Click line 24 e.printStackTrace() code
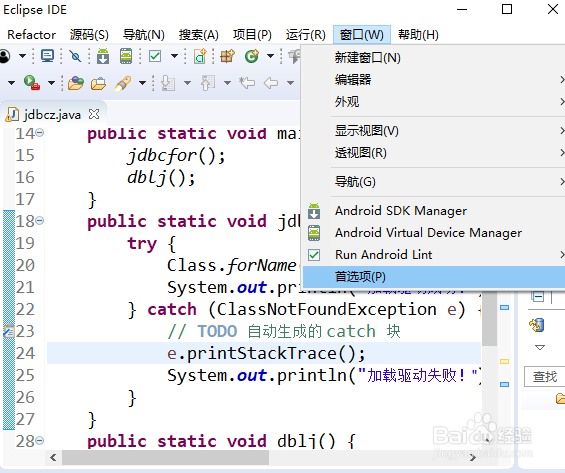The image size is (565, 473). pyautogui.click(x=266, y=353)
